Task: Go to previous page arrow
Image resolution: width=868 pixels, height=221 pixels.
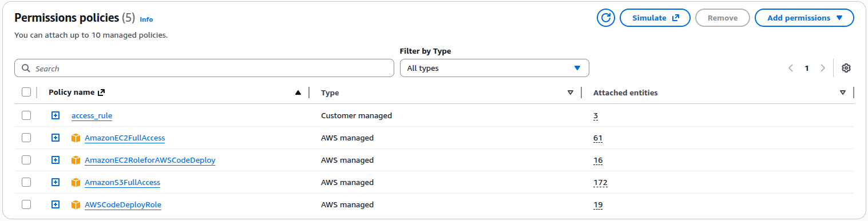Action: (x=791, y=68)
